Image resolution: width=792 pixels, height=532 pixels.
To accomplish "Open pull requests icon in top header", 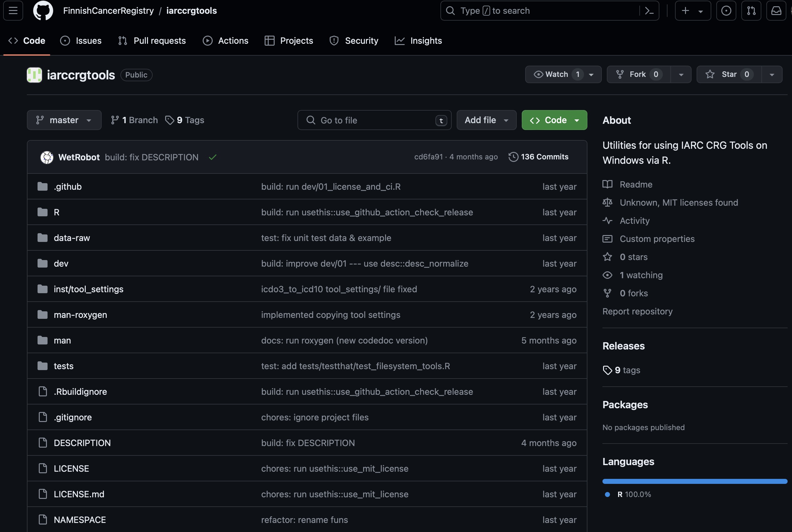I will click(x=751, y=11).
